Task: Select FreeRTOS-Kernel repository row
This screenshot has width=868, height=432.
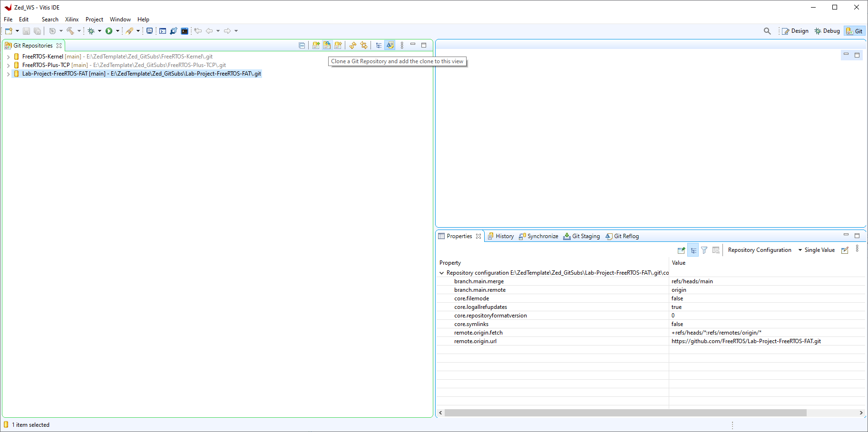Action: tap(113, 57)
